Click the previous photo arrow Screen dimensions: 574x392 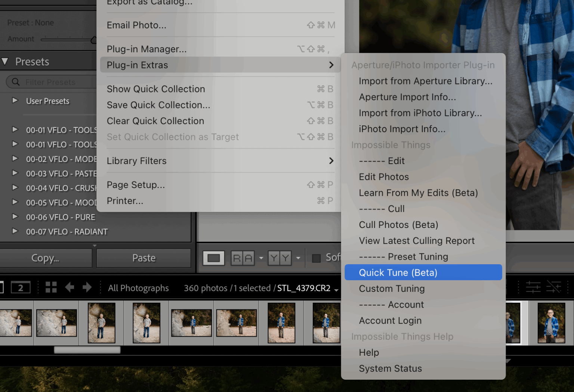pyautogui.click(x=69, y=287)
